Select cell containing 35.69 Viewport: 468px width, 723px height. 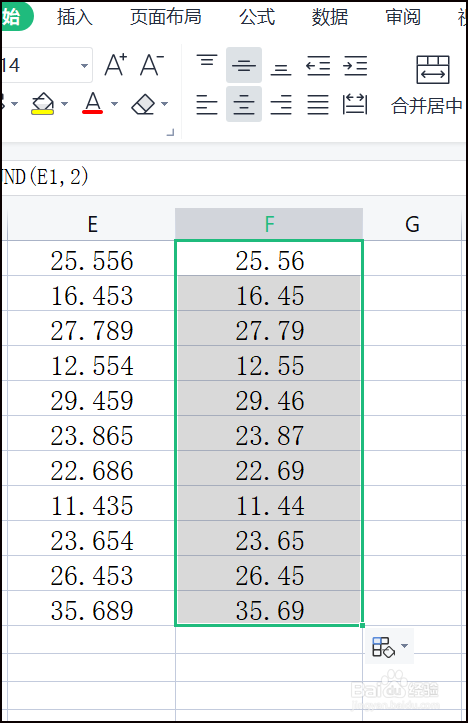(x=269, y=610)
